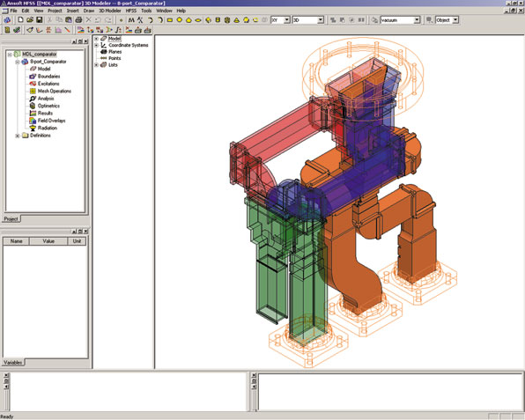
Task: Click the Value column header
Action: [x=48, y=241]
